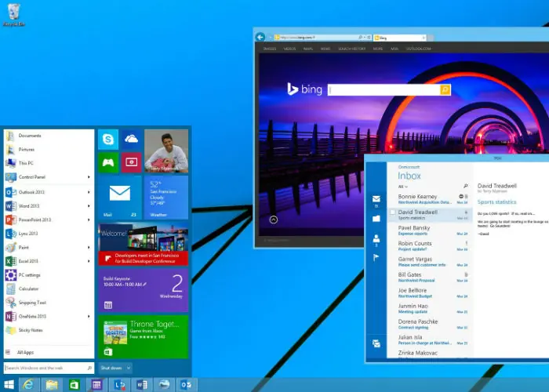Click the Internet Explorer back arrow button

click(260, 37)
